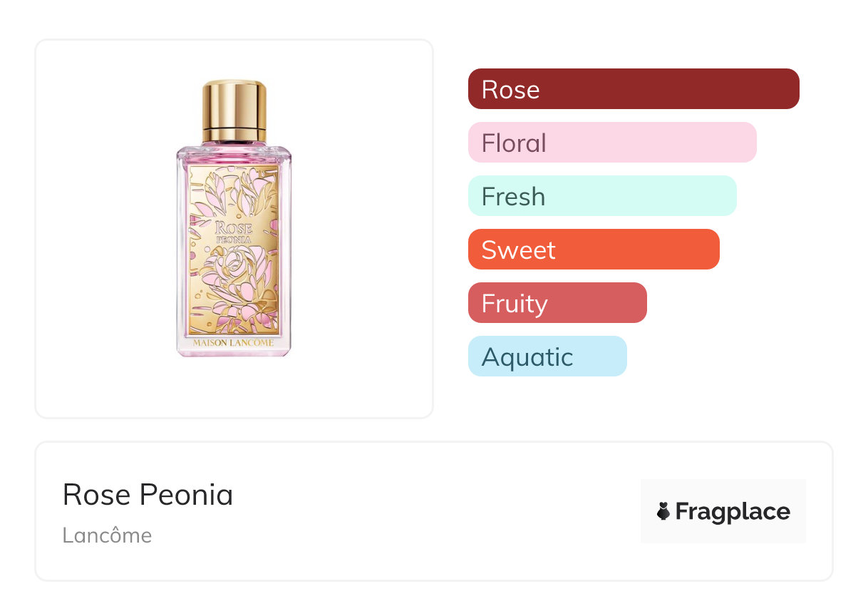Click the engraved Rose Peonia bottle label text
The height and width of the screenshot is (616, 868).
(x=234, y=232)
